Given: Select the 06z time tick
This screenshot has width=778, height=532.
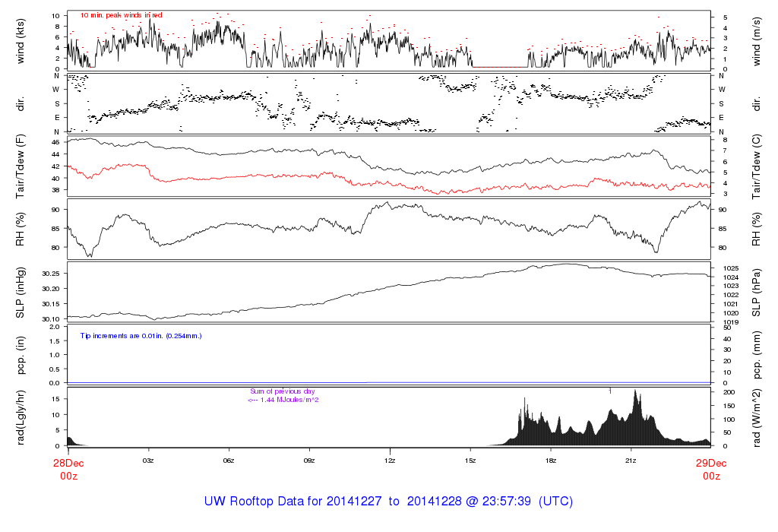Looking at the screenshot, I should 229,461.
